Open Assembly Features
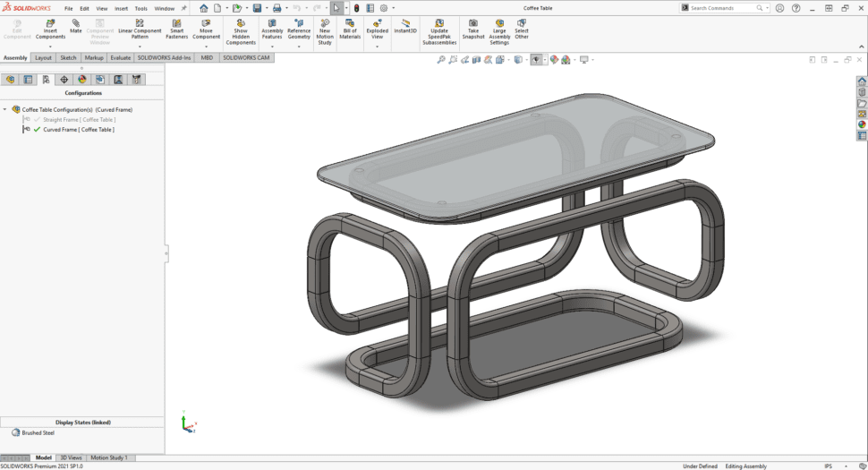Image resolution: width=868 pixels, height=470 pixels. pyautogui.click(x=272, y=29)
